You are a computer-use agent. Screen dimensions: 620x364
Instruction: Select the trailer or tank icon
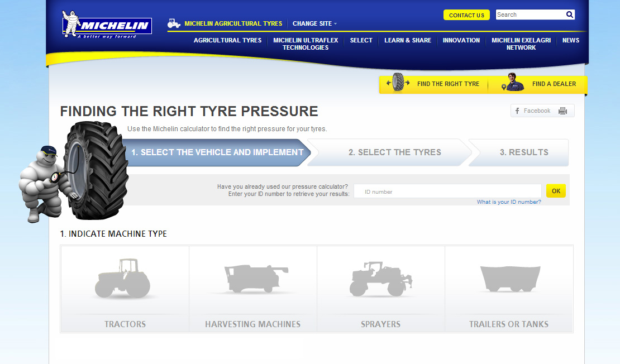tap(510, 279)
